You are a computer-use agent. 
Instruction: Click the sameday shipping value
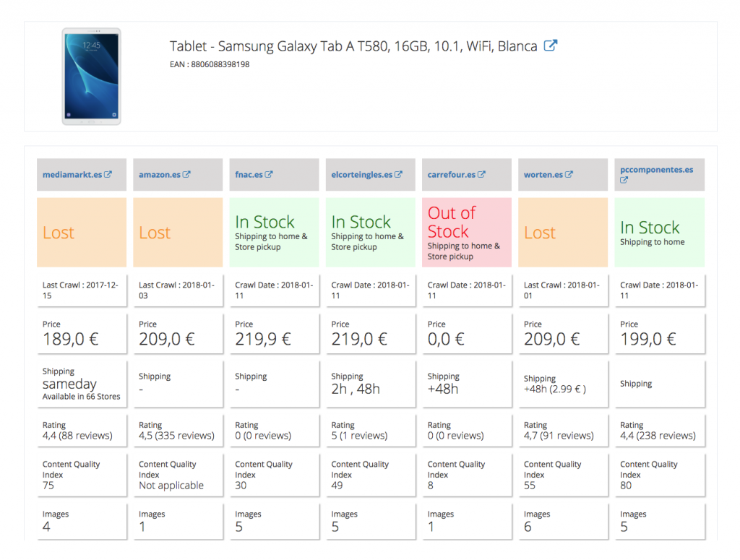point(69,384)
